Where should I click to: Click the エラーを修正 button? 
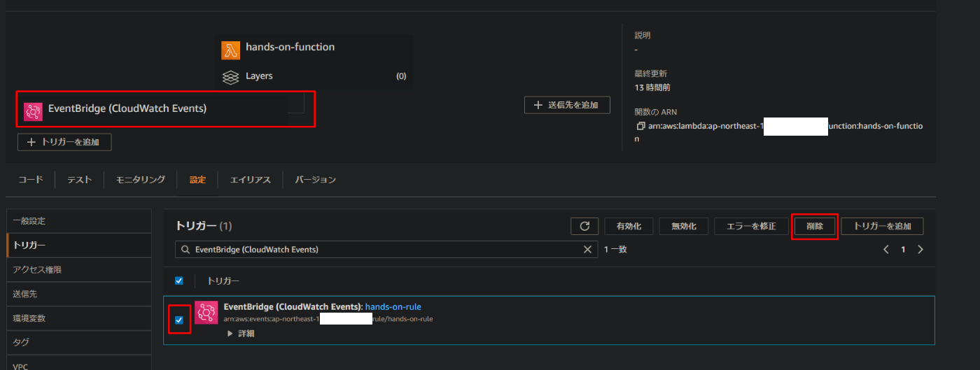(x=751, y=226)
